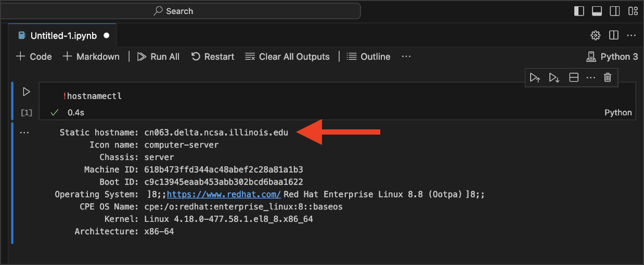
Task: Click Clear All Outputs
Action: (x=287, y=57)
